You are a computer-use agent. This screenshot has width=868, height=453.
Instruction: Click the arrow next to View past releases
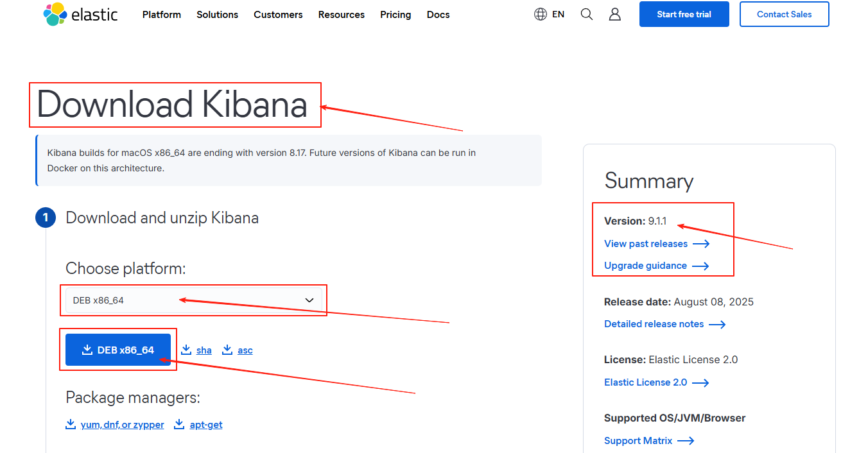[x=701, y=244]
